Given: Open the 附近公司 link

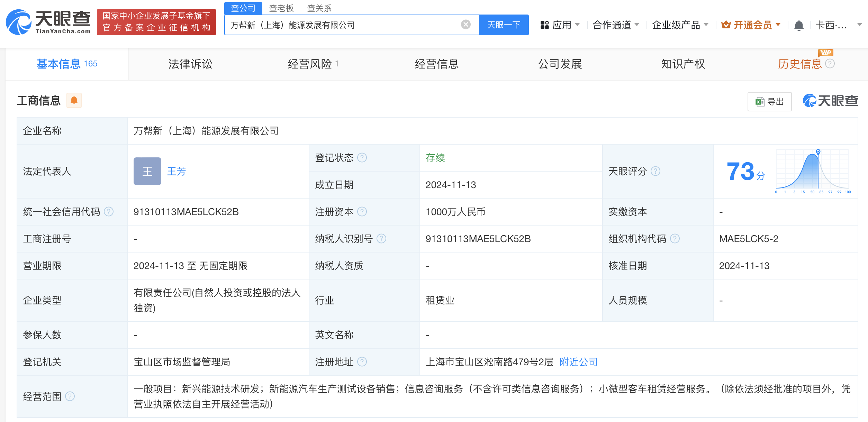Looking at the screenshot, I should 578,362.
